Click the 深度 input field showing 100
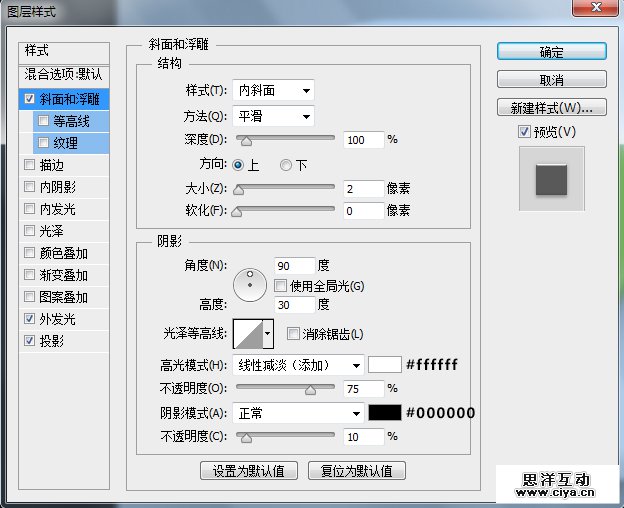Screen dimensions: 624x508 [363, 140]
